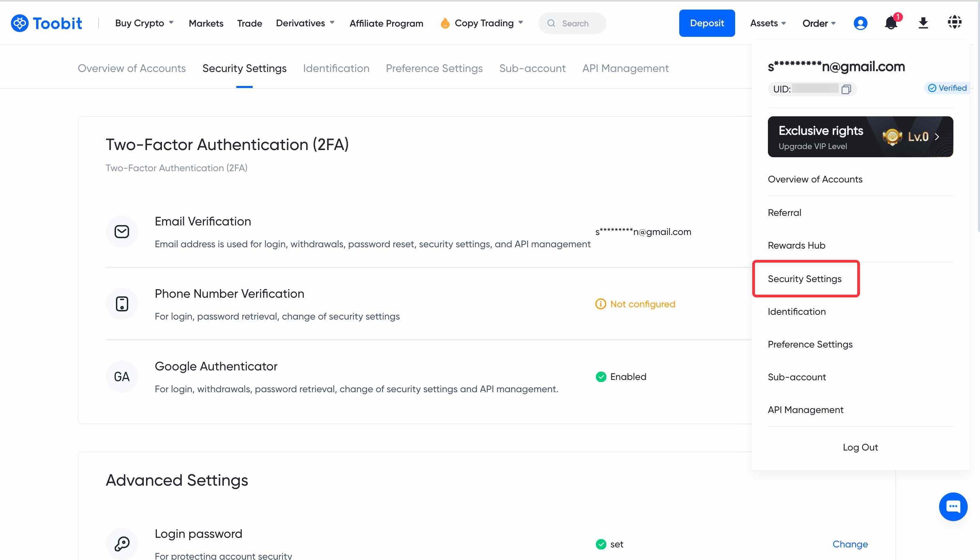
Task: Open the user profile icon
Action: (860, 23)
